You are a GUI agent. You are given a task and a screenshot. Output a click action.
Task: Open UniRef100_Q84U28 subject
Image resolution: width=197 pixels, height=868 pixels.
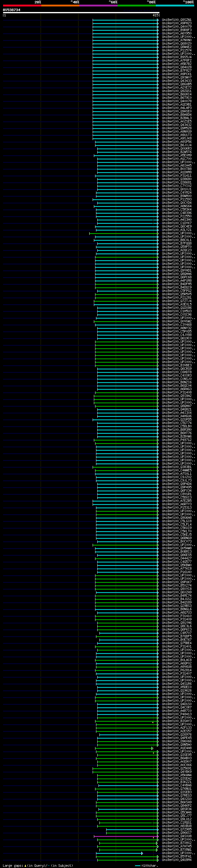pyautogui.click(x=176, y=67)
